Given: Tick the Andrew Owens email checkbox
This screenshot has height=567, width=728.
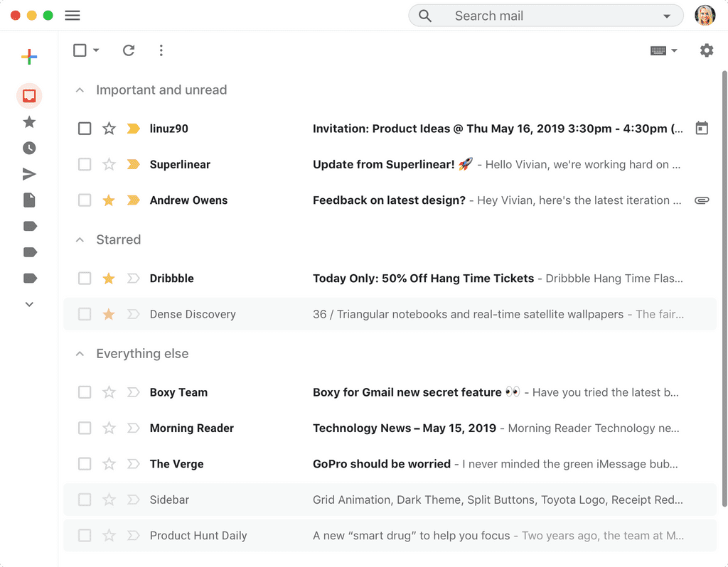Looking at the screenshot, I should coord(85,200).
